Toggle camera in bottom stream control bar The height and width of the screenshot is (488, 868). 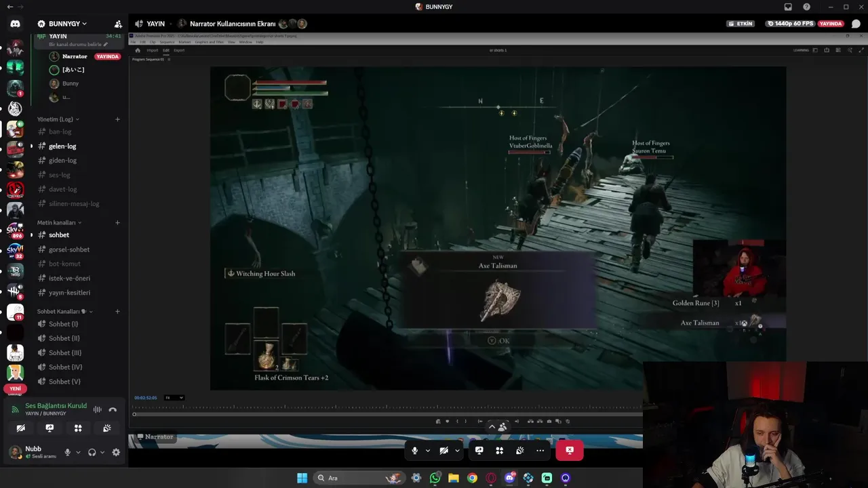click(443, 450)
